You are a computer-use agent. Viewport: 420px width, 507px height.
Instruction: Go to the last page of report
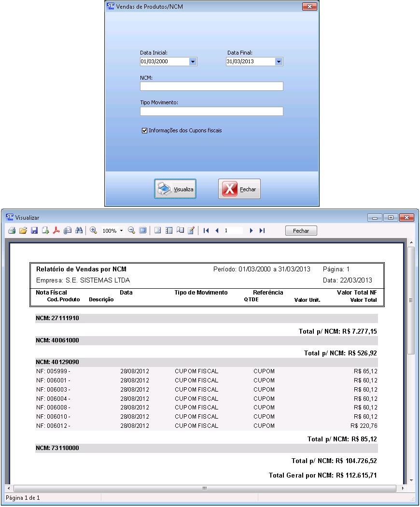coord(262,231)
